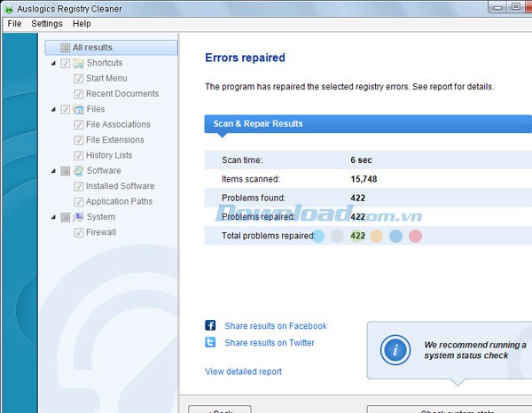
Task: Click the System computer icon
Action: (x=78, y=217)
